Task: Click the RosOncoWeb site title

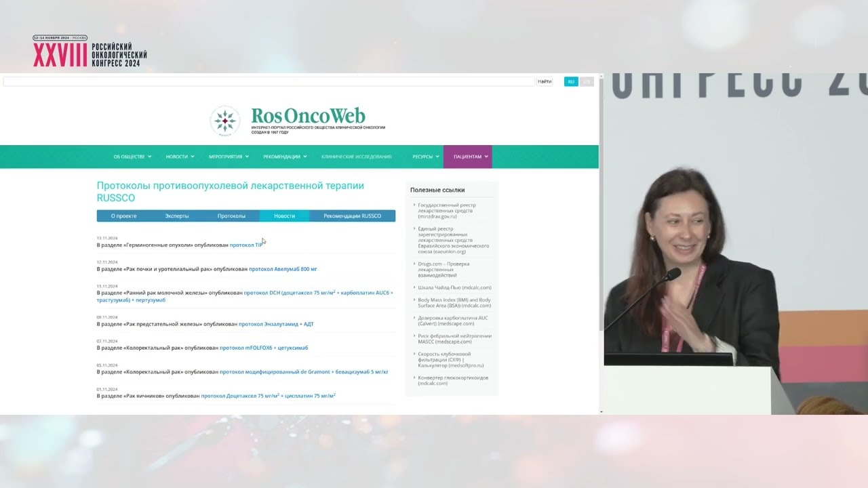Action: pos(308,116)
